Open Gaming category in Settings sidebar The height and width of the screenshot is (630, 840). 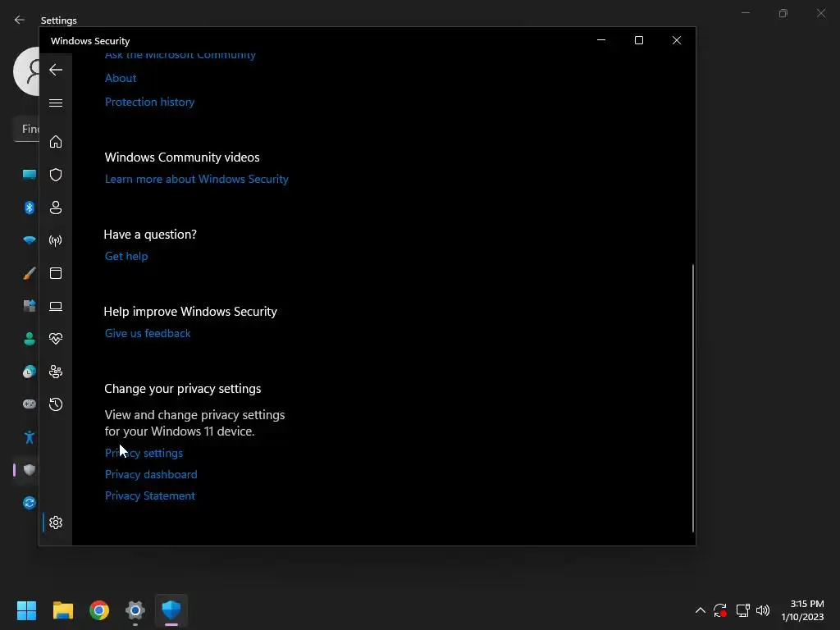pyautogui.click(x=30, y=404)
